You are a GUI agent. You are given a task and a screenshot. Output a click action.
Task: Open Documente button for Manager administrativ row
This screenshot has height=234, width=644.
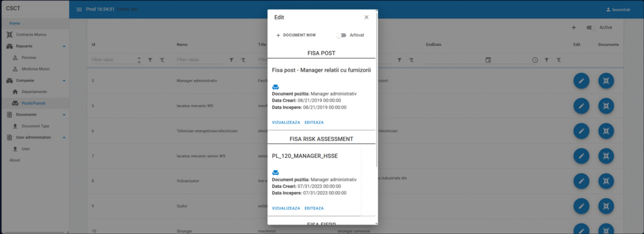coord(606,81)
